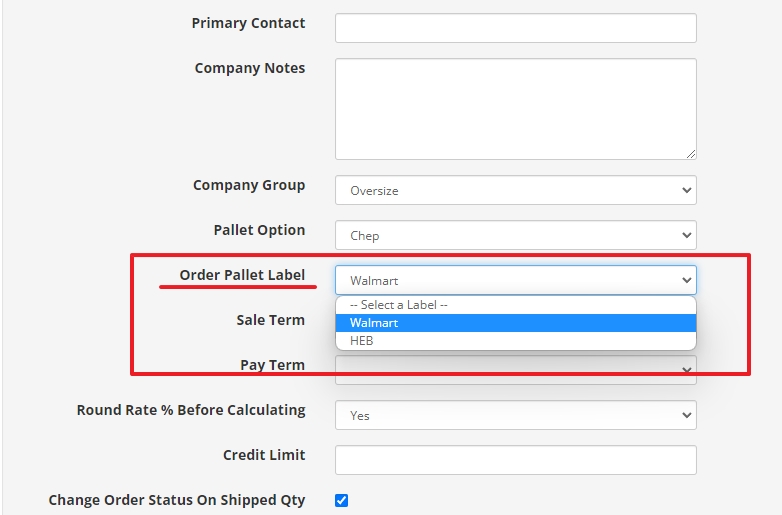Click the Sale Term label

(270, 320)
